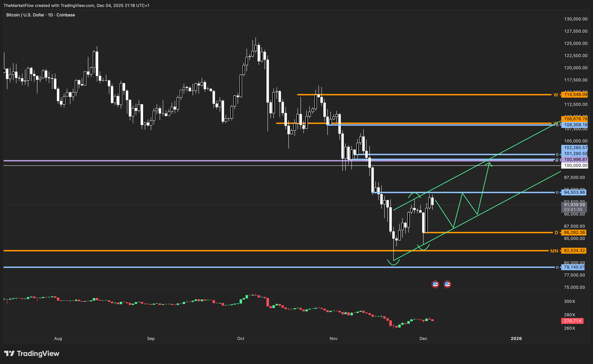Click the current price label 91,939.99
This screenshot has width=593, height=364.
[x=574, y=205]
